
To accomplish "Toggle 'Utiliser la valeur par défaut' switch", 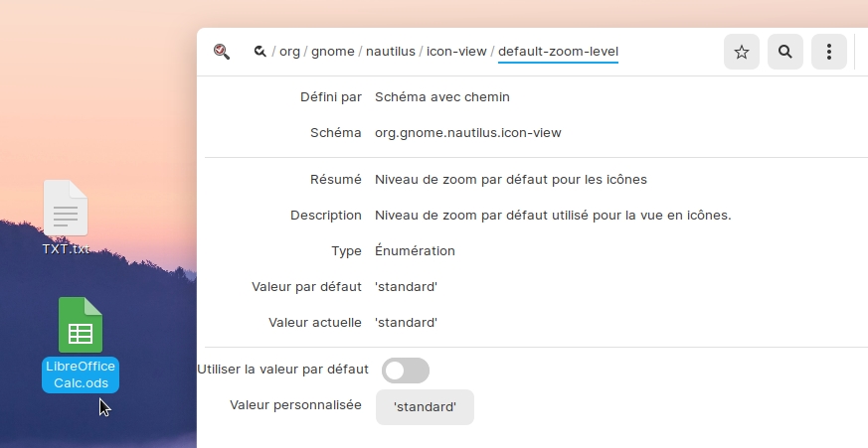I will tap(406, 371).
